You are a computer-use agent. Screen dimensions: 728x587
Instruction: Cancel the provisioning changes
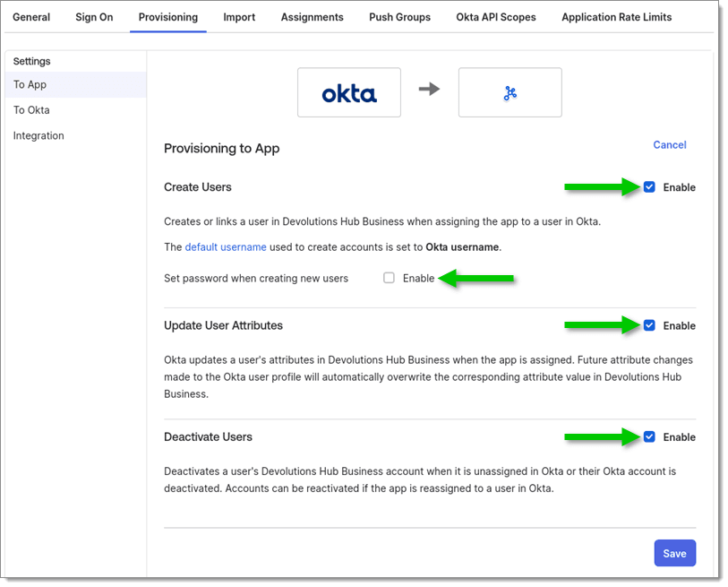670,144
